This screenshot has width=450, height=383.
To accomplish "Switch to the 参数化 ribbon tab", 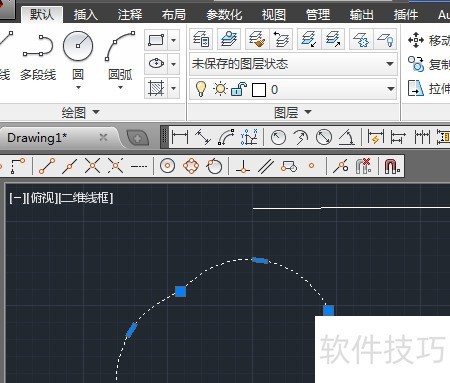I will pyautogui.click(x=224, y=15).
